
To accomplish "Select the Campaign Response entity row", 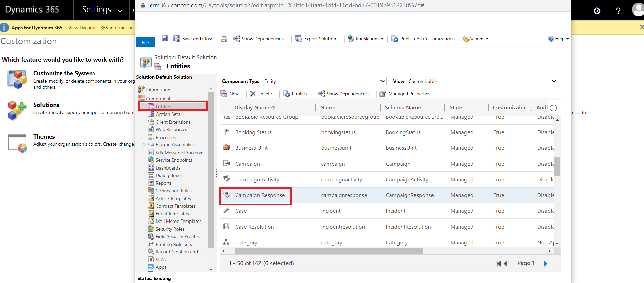I will pos(387,195).
